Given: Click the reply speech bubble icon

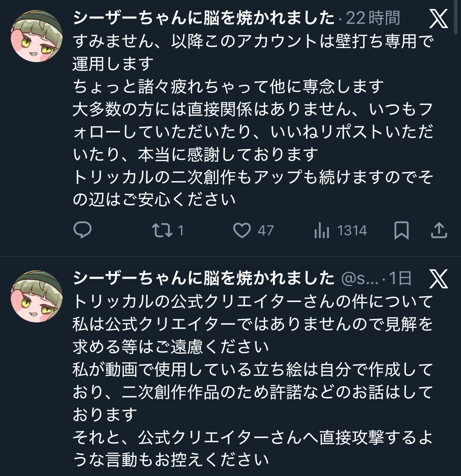Looking at the screenshot, I should tap(82, 230).
